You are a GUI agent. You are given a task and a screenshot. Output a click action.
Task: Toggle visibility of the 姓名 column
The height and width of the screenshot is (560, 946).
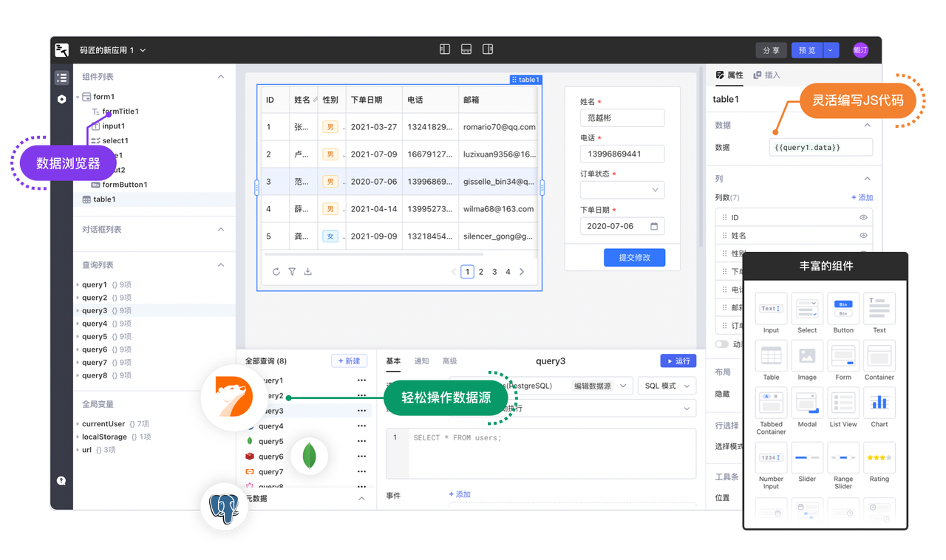[x=863, y=236]
